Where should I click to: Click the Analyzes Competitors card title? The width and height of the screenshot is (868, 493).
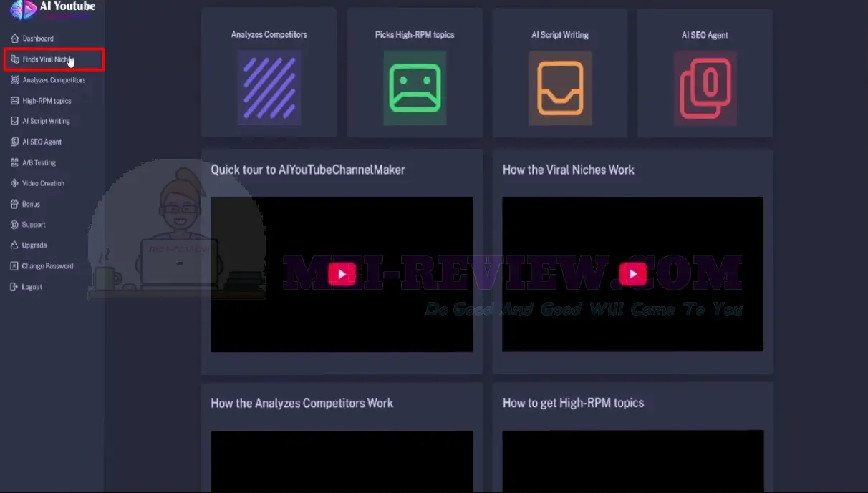tap(269, 34)
